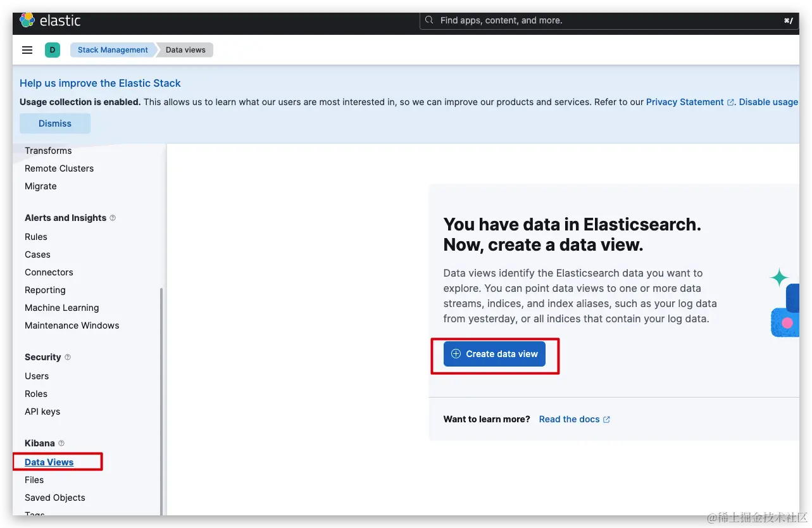Click the 'Kibana' section heading

pyautogui.click(x=40, y=443)
